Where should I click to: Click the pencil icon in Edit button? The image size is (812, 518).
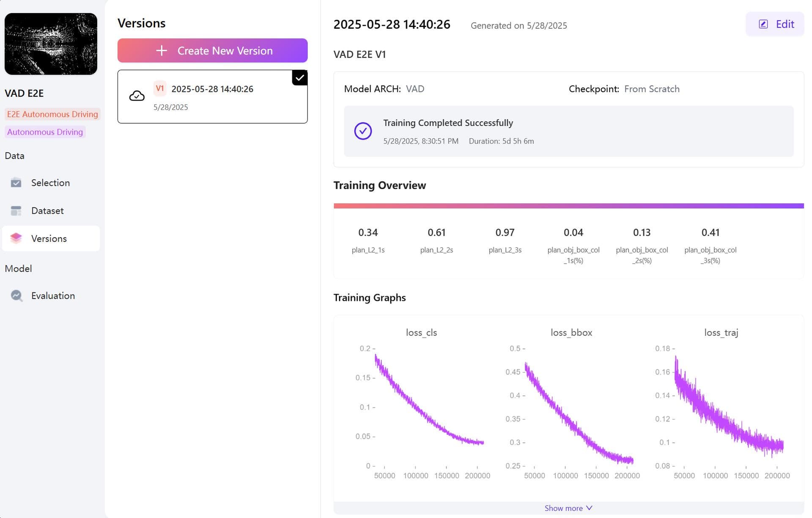(763, 24)
